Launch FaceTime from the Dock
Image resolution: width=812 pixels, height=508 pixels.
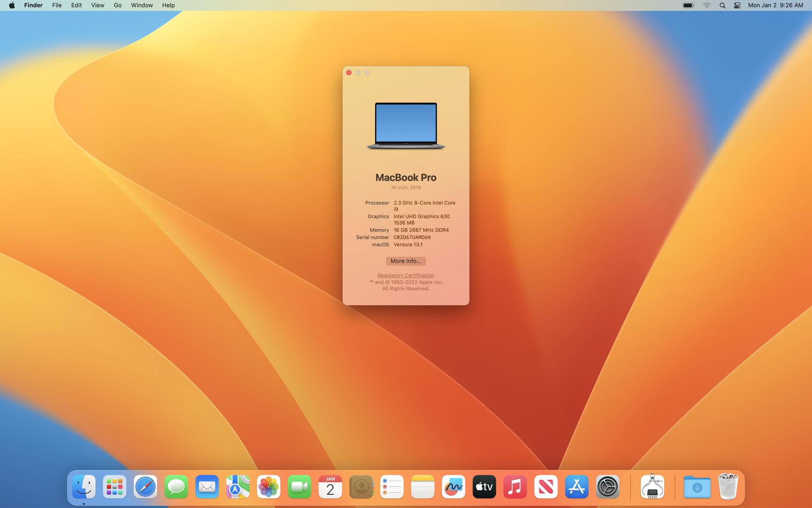pyautogui.click(x=299, y=487)
